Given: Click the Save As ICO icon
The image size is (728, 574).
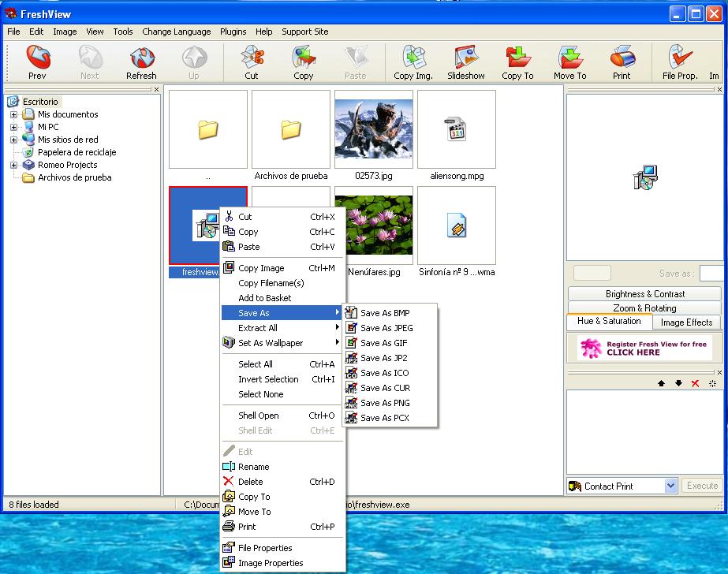Looking at the screenshot, I should [x=351, y=373].
